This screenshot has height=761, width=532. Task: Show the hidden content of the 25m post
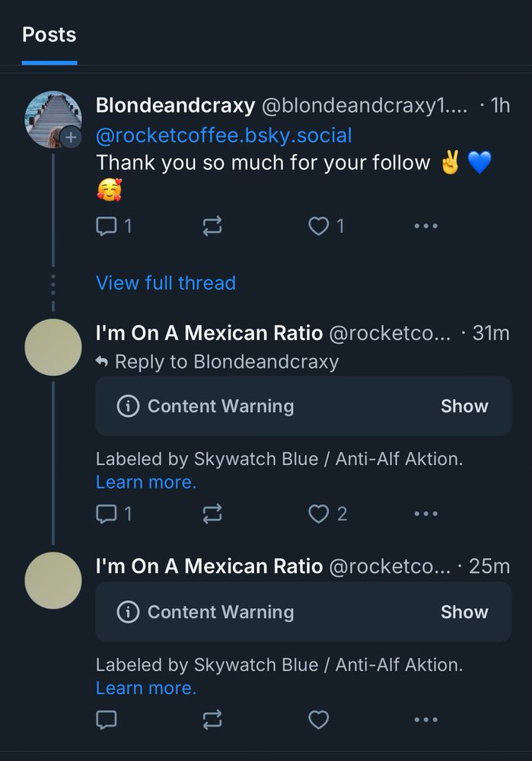(464, 612)
